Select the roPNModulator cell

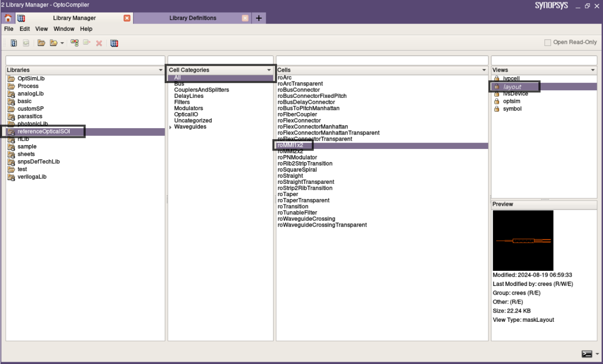[297, 157]
